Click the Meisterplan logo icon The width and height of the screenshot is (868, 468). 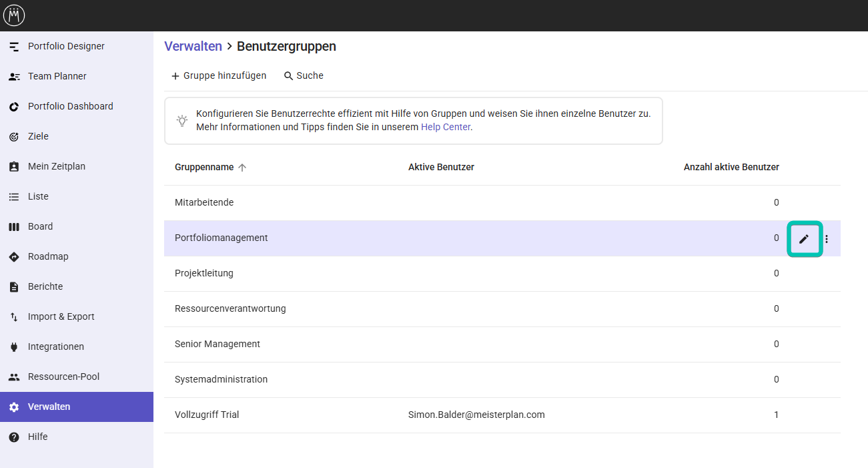click(14, 15)
